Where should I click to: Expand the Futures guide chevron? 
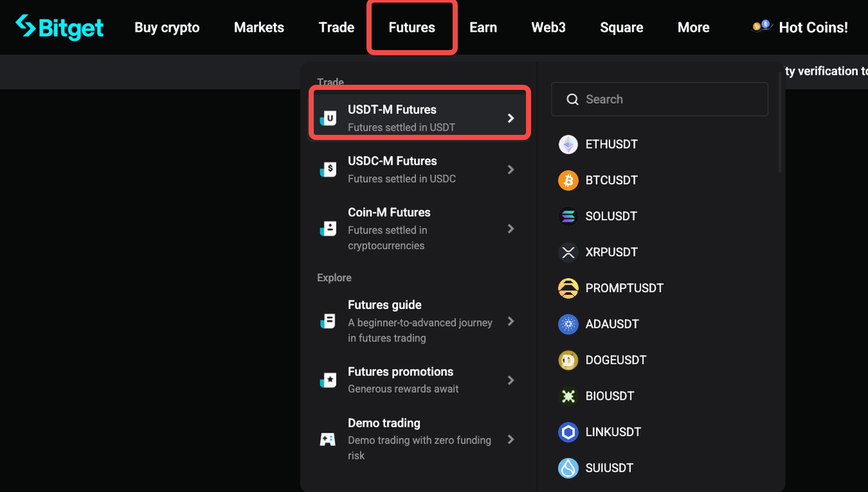click(x=511, y=321)
